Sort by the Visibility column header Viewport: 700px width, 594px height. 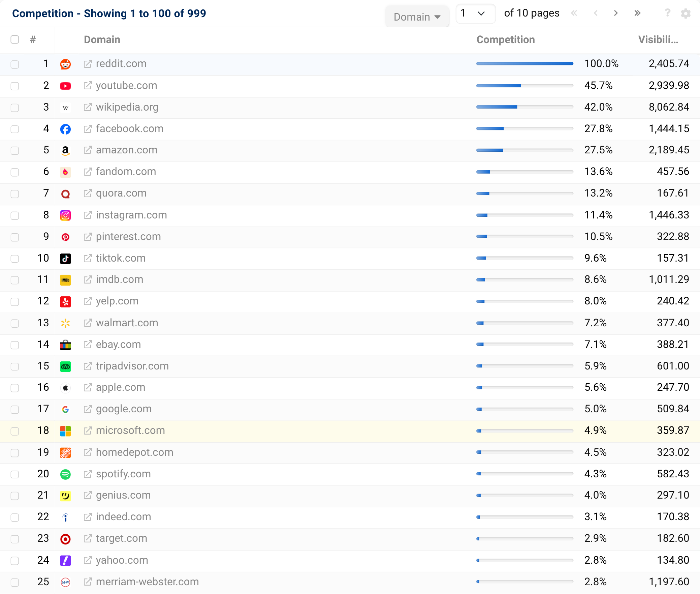tap(659, 40)
